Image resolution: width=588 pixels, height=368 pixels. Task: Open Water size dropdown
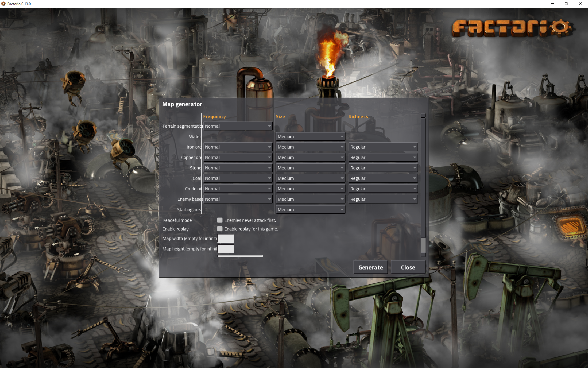pyautogui.click(x=311, y=137)
